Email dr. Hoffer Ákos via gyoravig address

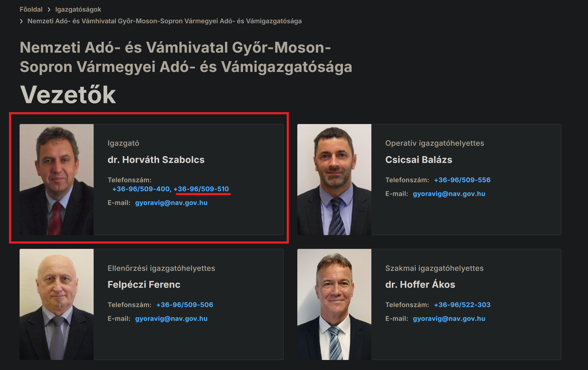coord(449,319)
